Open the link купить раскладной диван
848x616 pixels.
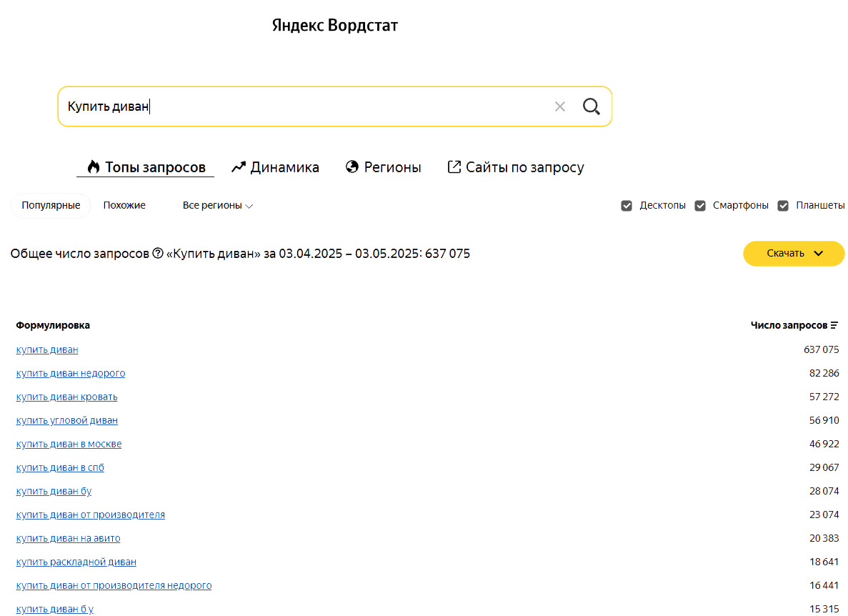[x=76, y=562]
